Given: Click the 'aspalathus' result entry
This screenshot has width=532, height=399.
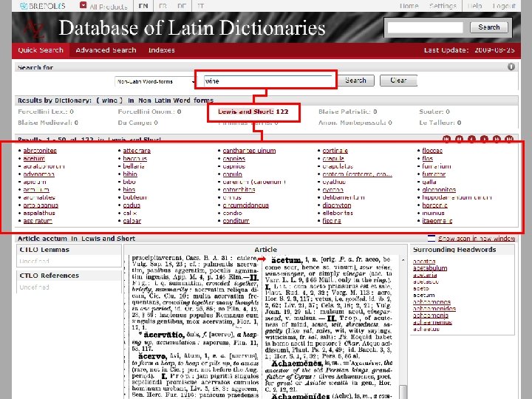Looking at the screenshot, I should [x=39, y=213].
